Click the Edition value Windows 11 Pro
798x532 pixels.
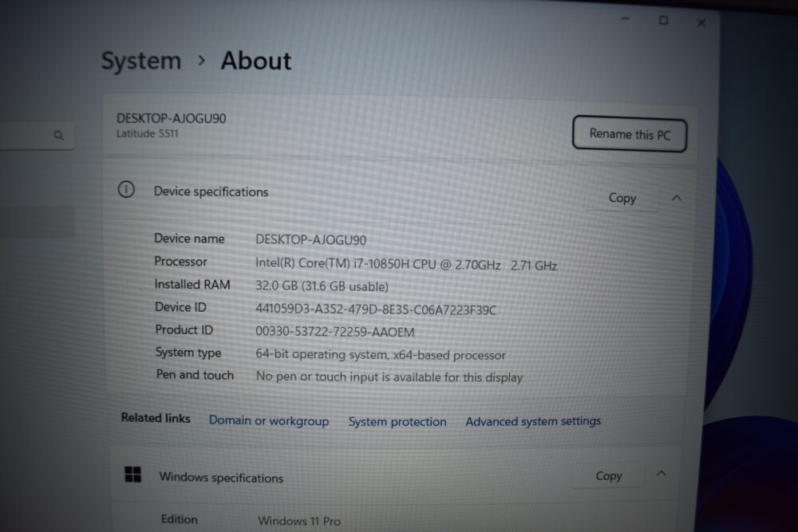coord(299,521)
